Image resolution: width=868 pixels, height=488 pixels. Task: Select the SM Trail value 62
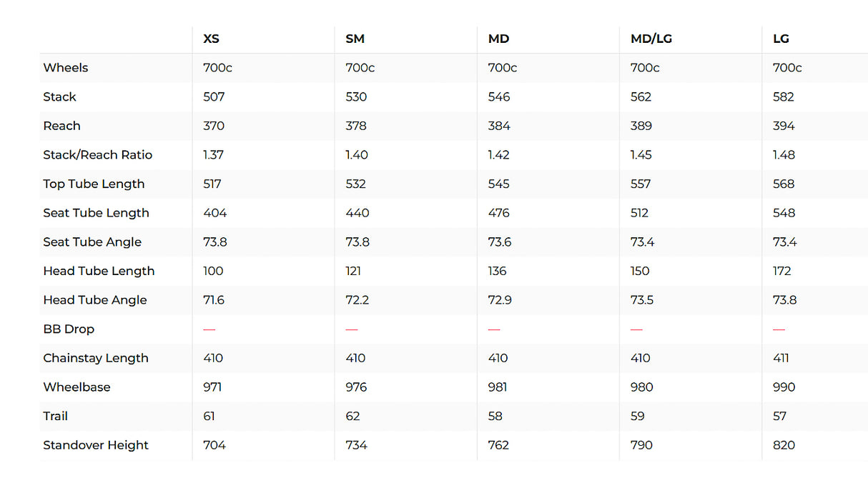tap(352, 416)
